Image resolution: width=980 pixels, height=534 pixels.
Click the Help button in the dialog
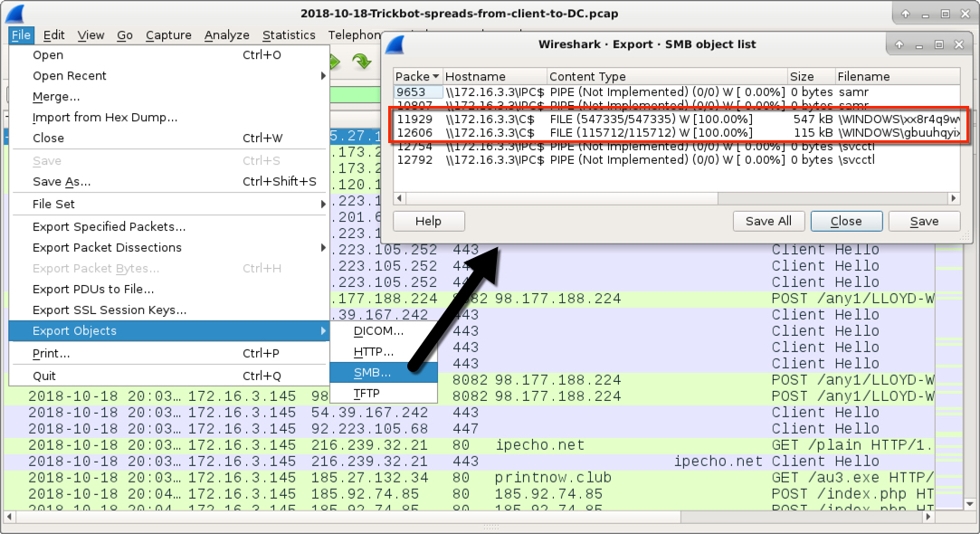pyautogui.click(x=429, y=221)
